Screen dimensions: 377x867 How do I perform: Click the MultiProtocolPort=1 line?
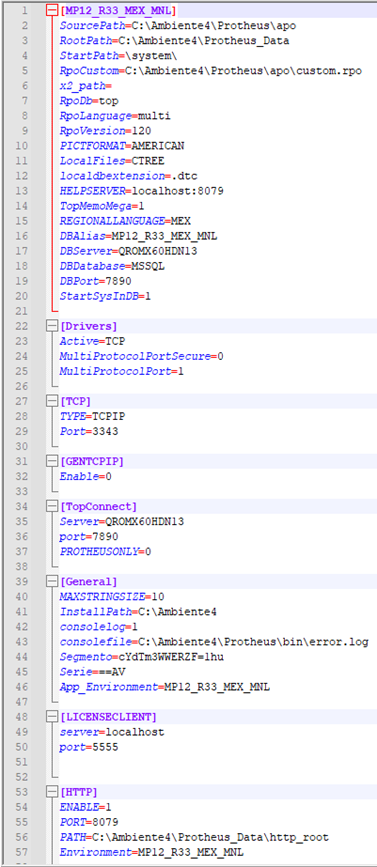click(122, 371)
